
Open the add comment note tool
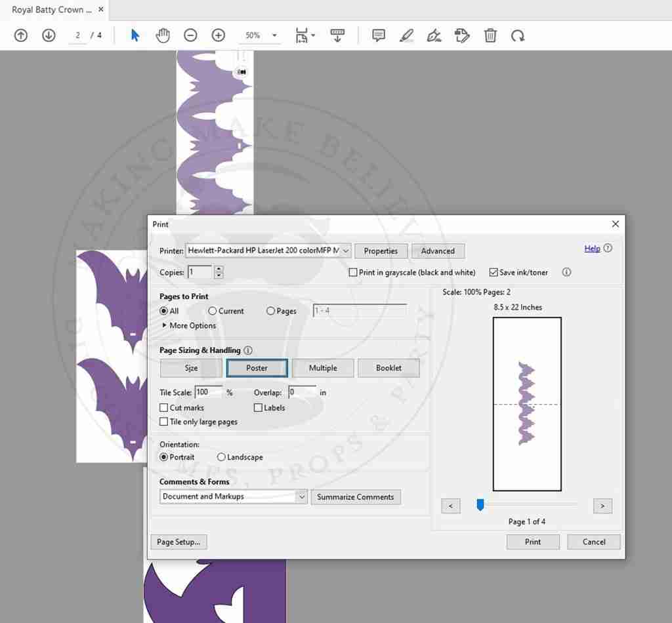click(x=379, y=35)
